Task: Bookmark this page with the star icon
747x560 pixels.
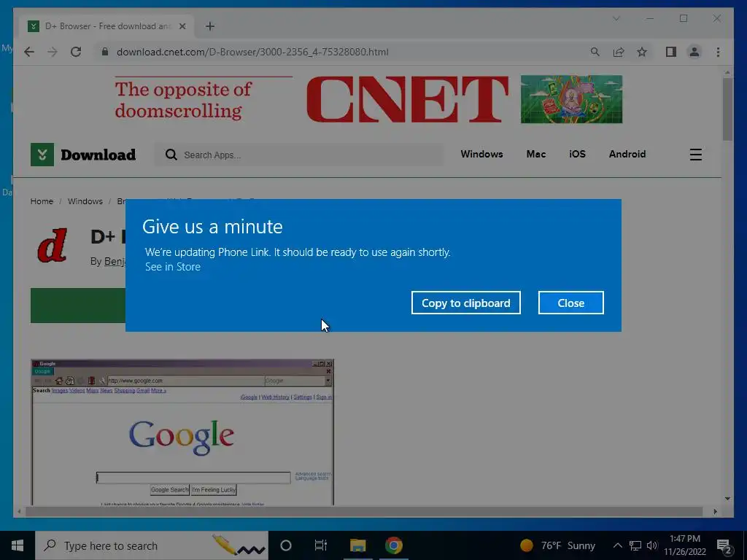Action: click(642, 52)
